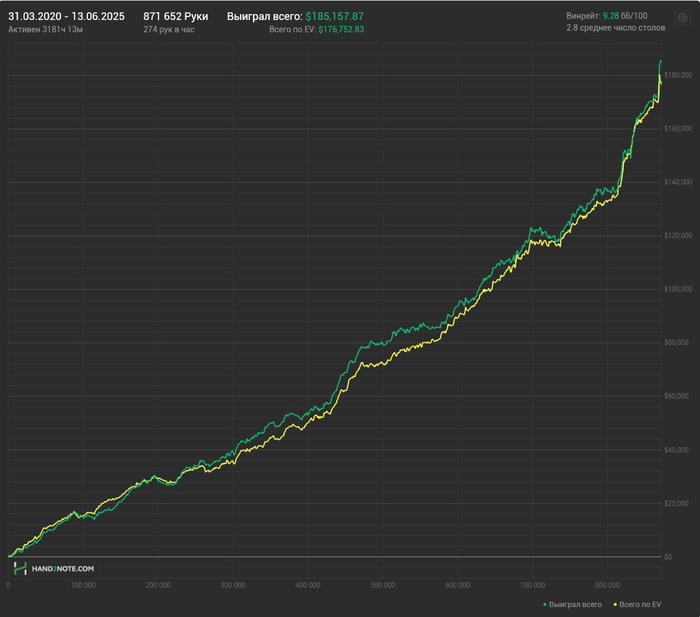The width and height of the screenshot is (700, 617).
Task: Toggle the yellow Всего по EV legend dot
Action: click(x=615, y=604)
